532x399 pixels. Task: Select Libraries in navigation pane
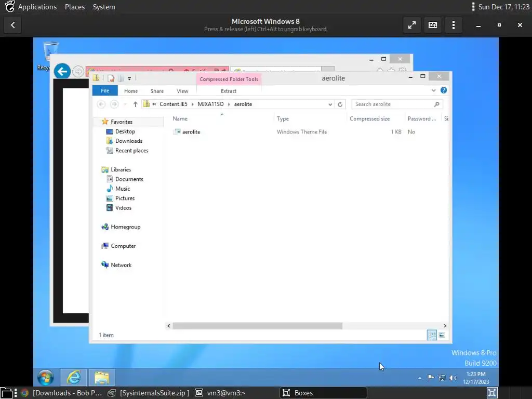click(x=121, y=170)
